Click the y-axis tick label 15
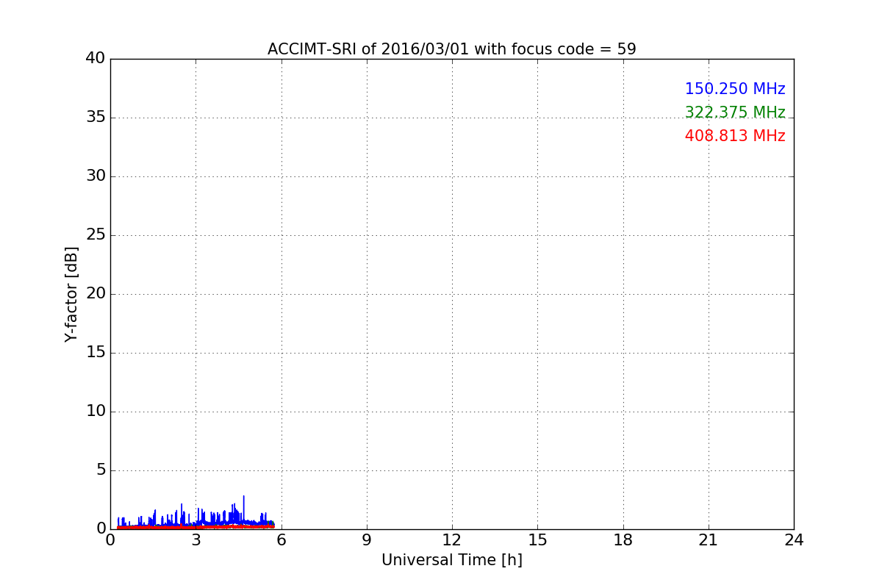 click(x=96, y=353)
